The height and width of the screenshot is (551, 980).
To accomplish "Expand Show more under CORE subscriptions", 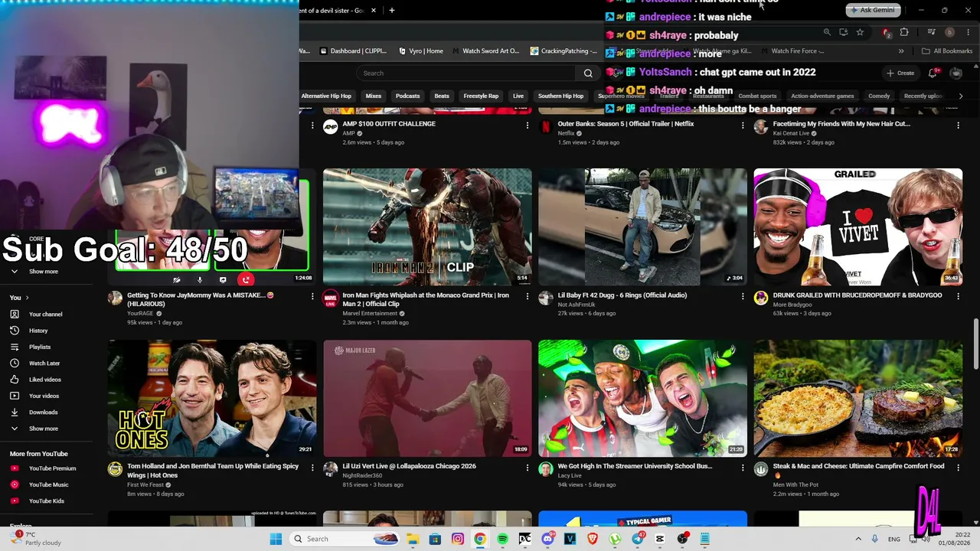I will click(x=44, y=272).
